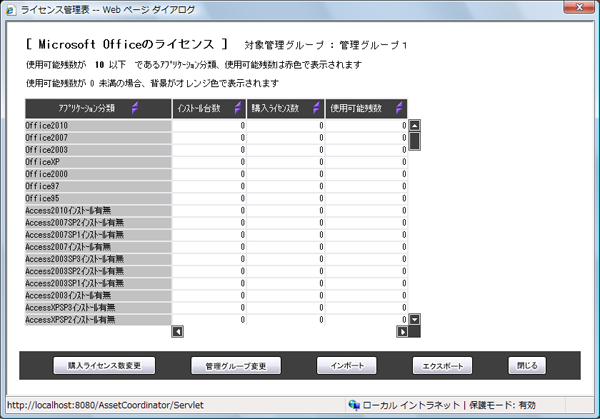Click the インポート button

coord(347,366)
